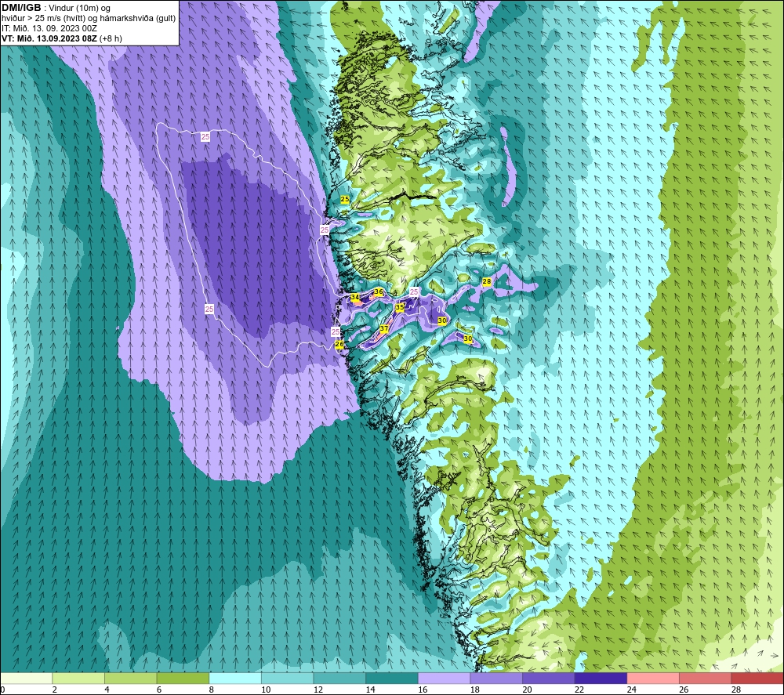This screenshot has width=784, height=695.
Task: Click the yellow 34 peak gust label
Action: coord(355,297)
